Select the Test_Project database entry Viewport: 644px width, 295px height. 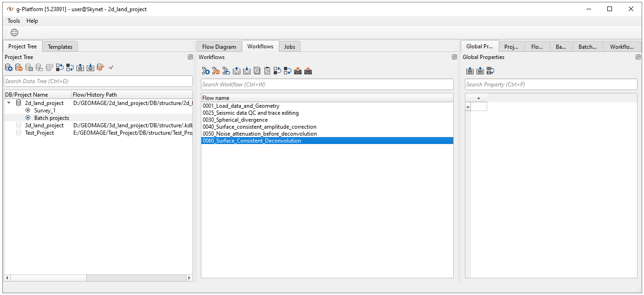point(39,133)
